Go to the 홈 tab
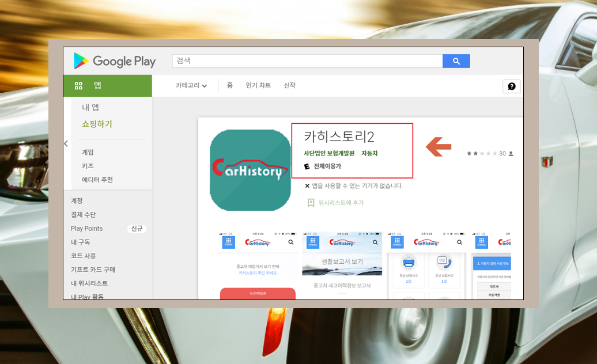597x364 pixels. (x=229, y=85)
